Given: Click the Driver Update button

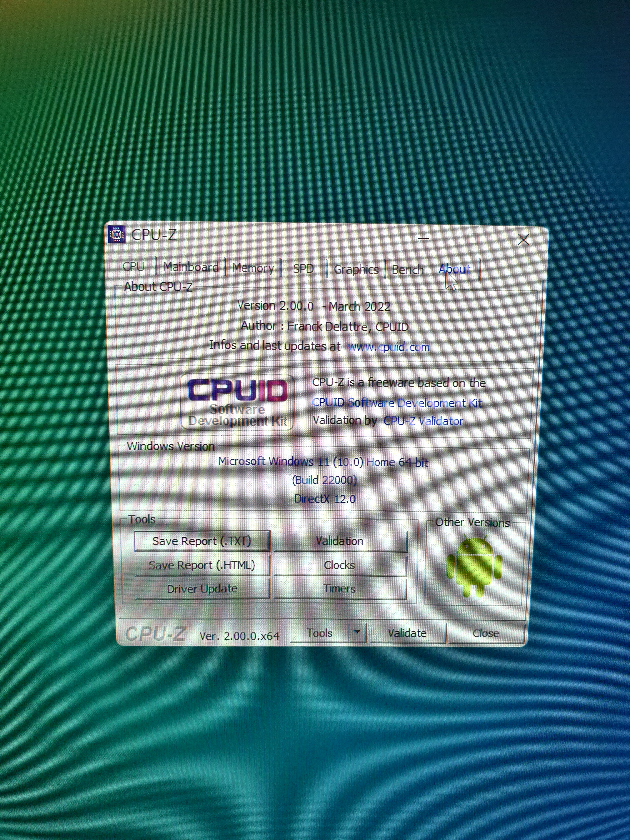Looking at the screenshot, I should pos(202,589).
